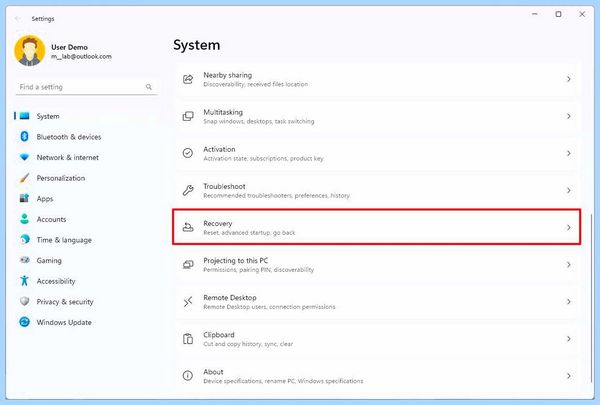Viewport: 600px width, 405px height.
Task: Click the System monitor icon in sidebar
Action: tap(24, 116)
